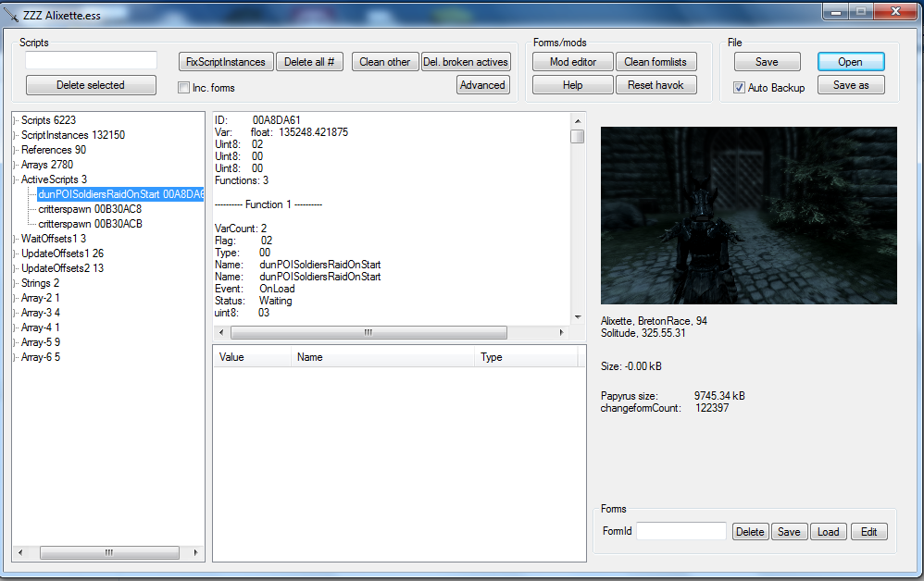
Task: Focus the FormId input field
Action: [681, 531]
